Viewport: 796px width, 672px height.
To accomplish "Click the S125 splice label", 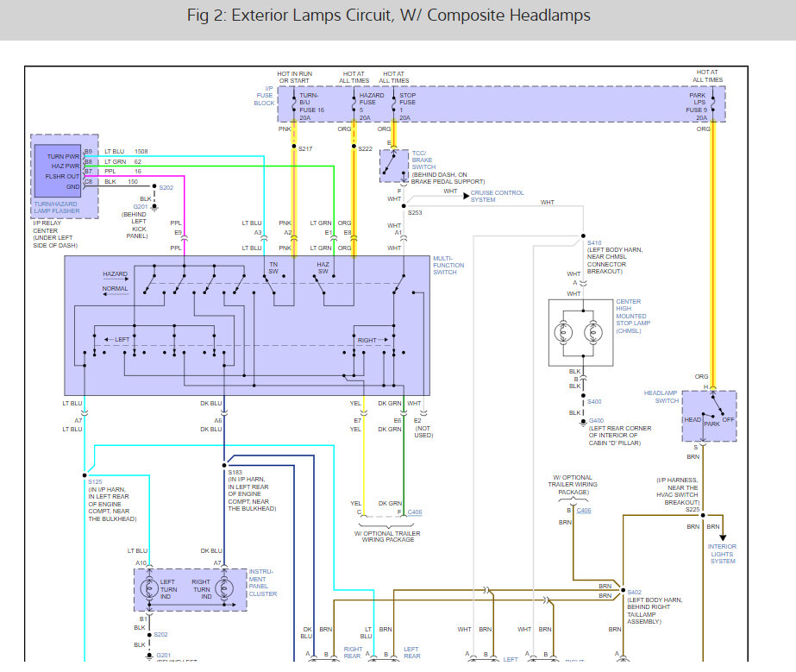I will point(95,481).
